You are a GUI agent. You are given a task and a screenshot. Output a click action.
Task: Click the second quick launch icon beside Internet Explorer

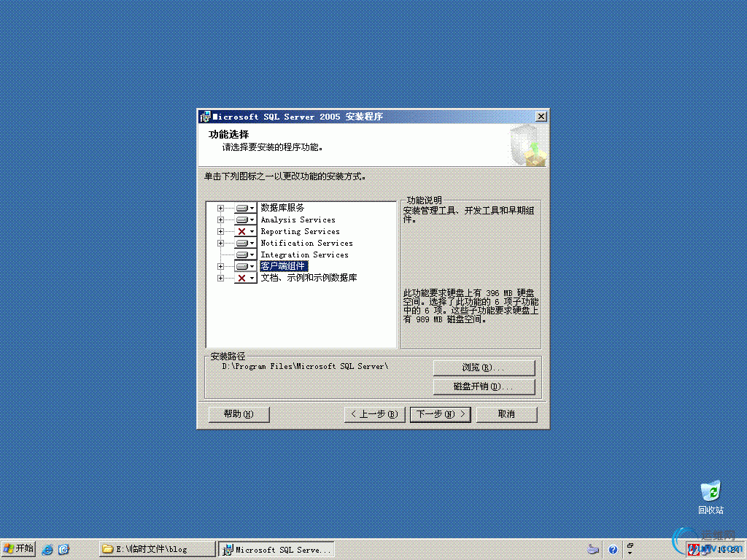63,550
